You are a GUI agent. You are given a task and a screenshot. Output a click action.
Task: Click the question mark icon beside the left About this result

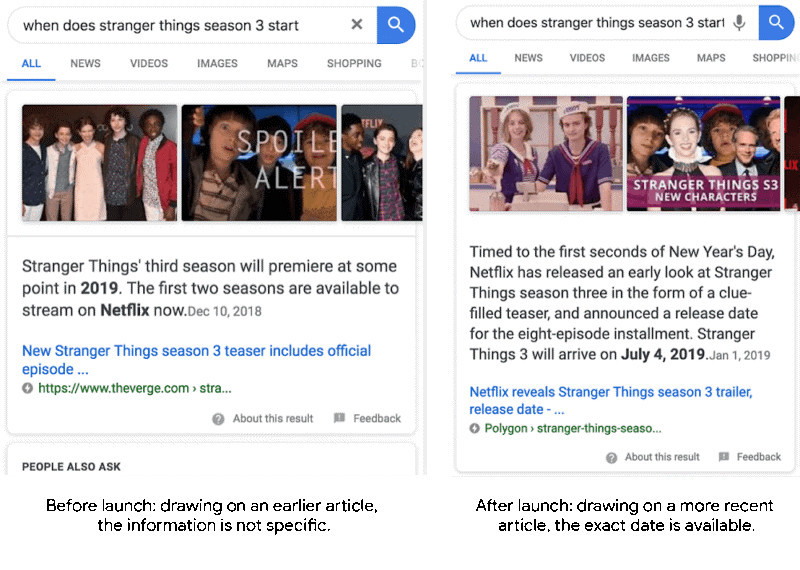(x=218, y=419)
